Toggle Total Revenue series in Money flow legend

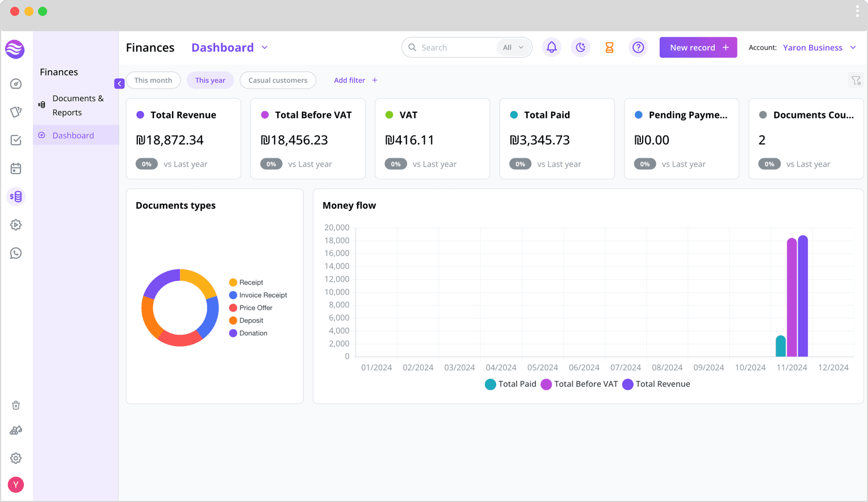[x=656, y=384]
